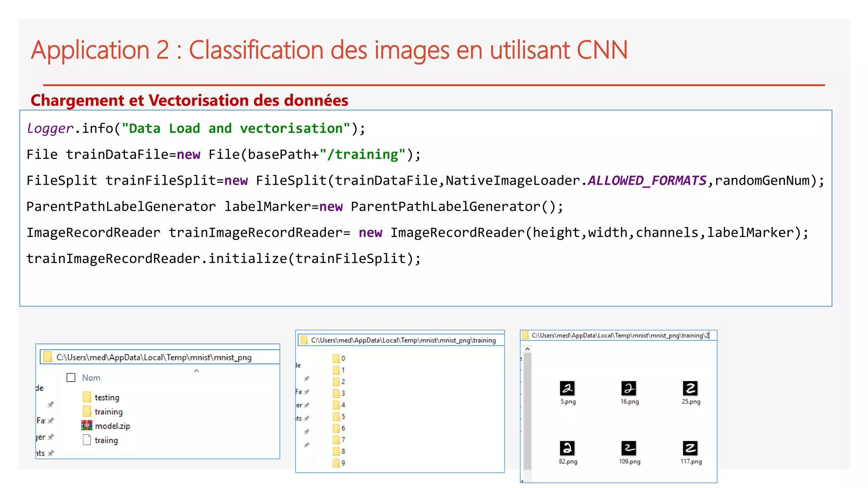This screenshot has width=868, height=488.
Task: Select the 16.png thumbnail
Action: (x=629, y=388)
